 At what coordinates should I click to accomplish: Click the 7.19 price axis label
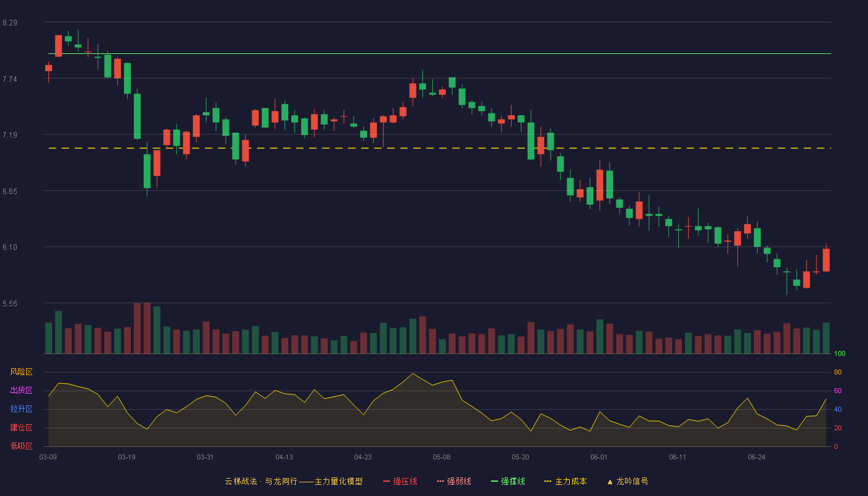[10, 135]
